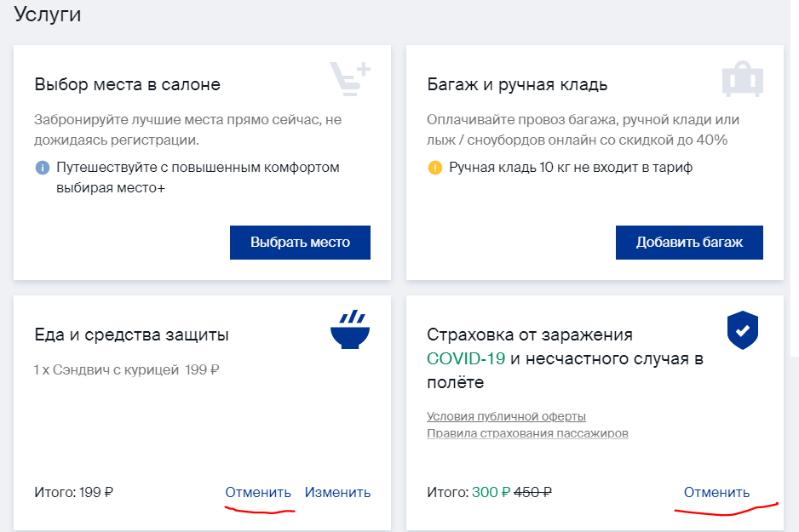Screen dimensions: 799x532
Task: Select the Еда и средства защиты heading
Action: 131,335
